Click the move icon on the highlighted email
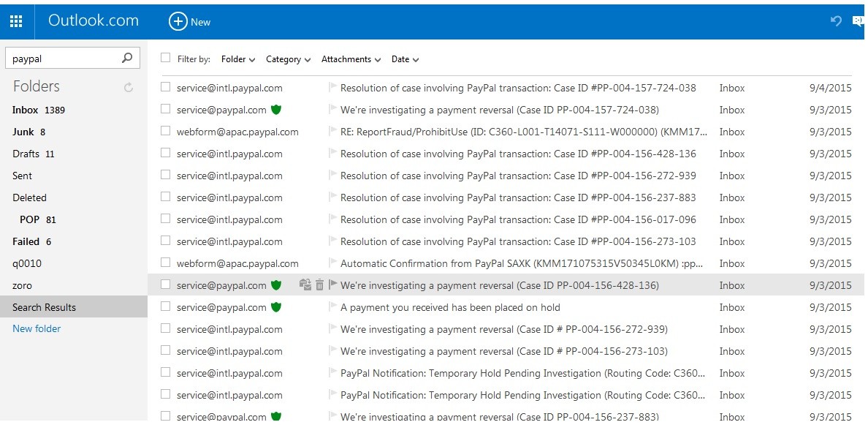 click(305, 285)
